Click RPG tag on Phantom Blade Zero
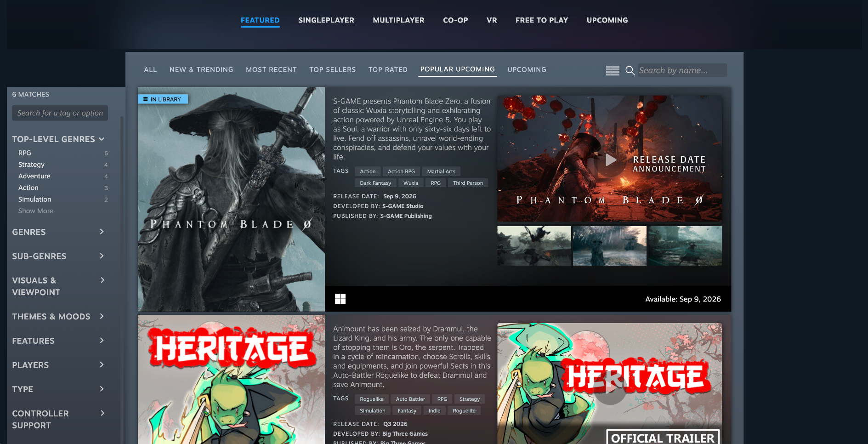This screenshot has height=444, width=868. (x=436, y=183)
